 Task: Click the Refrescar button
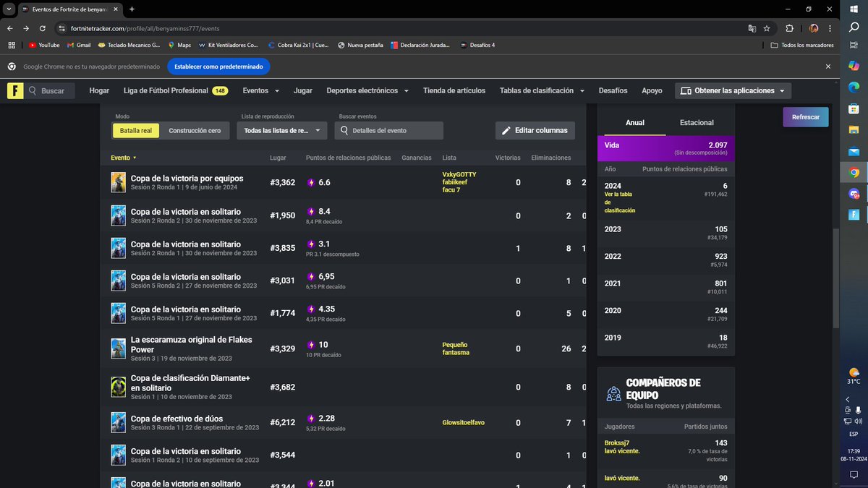[x=806, y=117]
